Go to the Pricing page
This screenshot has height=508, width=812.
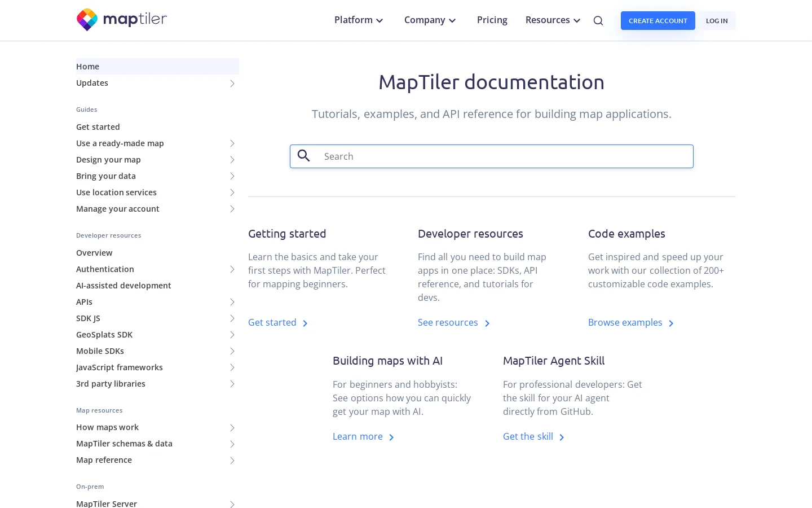[492, 20]
